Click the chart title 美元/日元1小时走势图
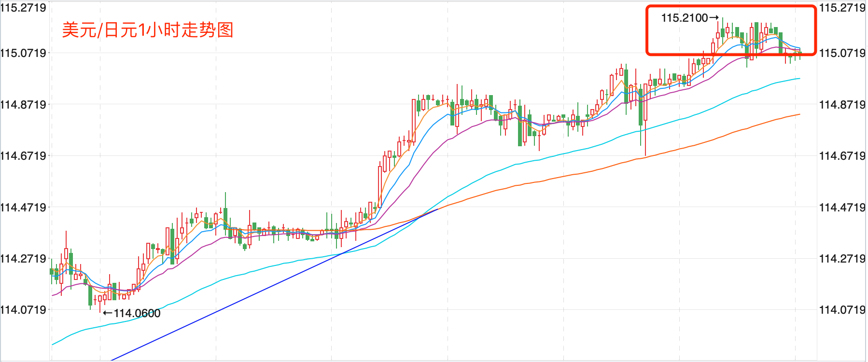868x362 pixels. point(148,30)
